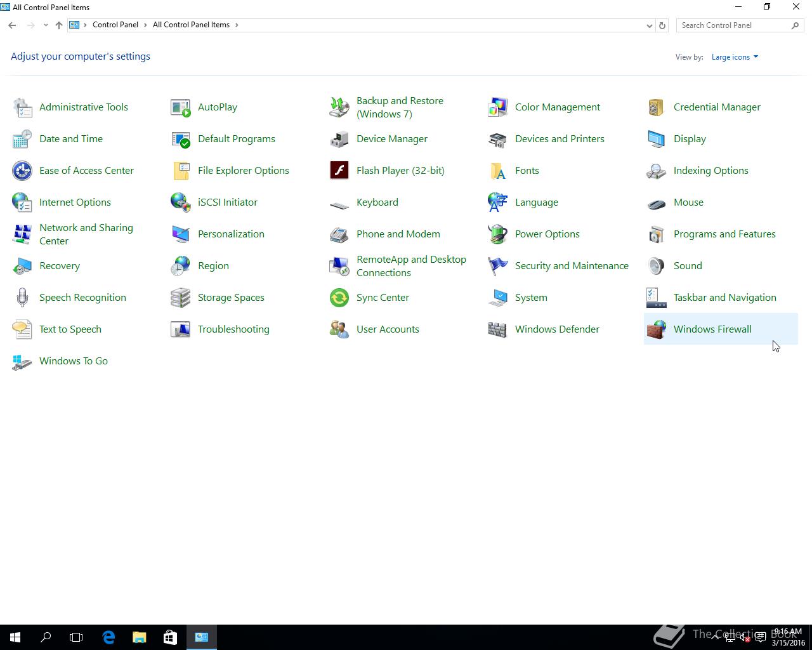The width and height of the screenshot is (812, 650).
Task: Open the Store from the taskbar
Action: 170,637
